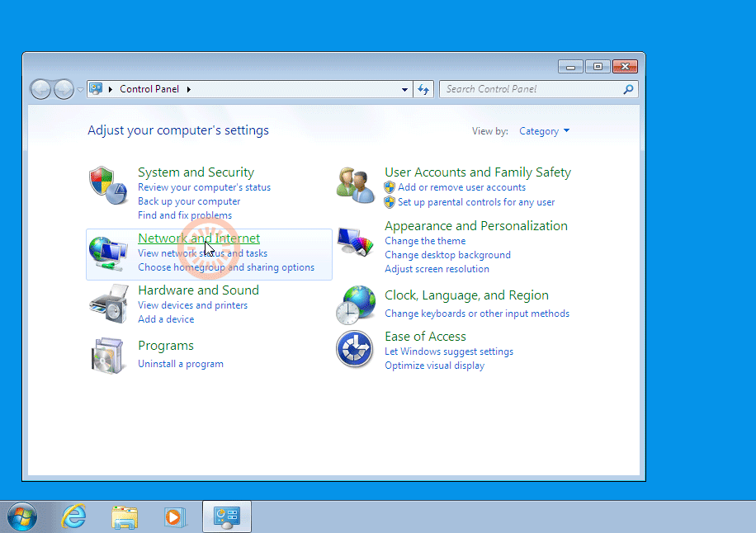The height and width of the screenshot is (533, 756).
Task: Click Set up parental controls for any user
Action: (x=476, y=202)
